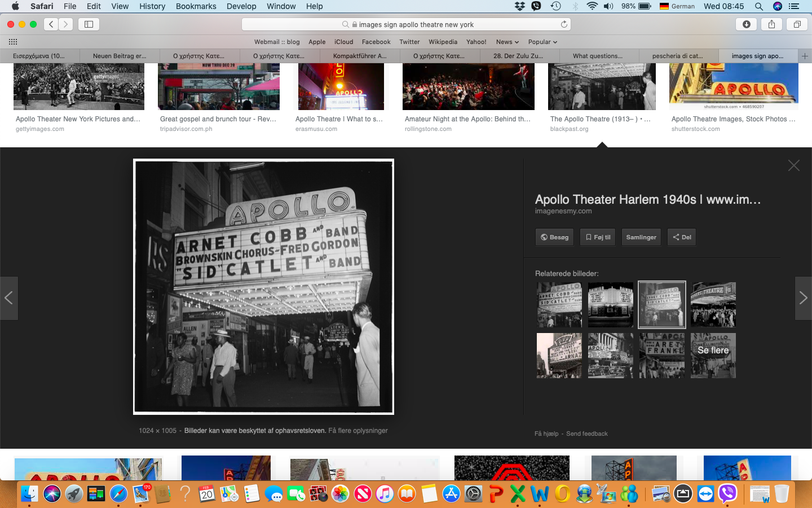The image size is (812, 508).
Task: Close the image preview panel with the X
Action: click(x=793, y=165)
